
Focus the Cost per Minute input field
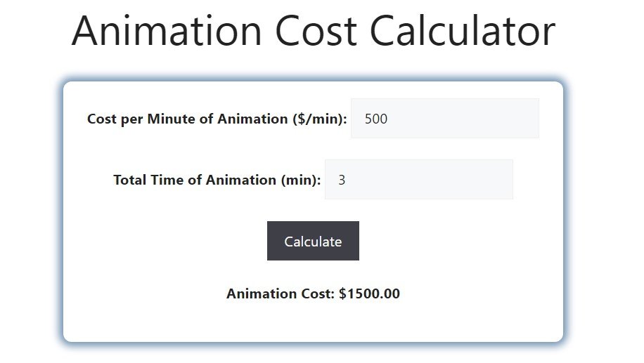click(444, 119)
